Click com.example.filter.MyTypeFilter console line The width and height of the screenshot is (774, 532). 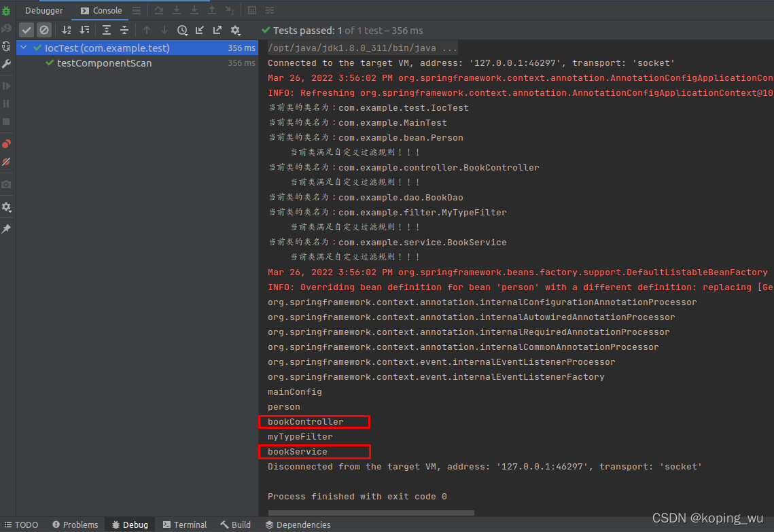point(387,212)
